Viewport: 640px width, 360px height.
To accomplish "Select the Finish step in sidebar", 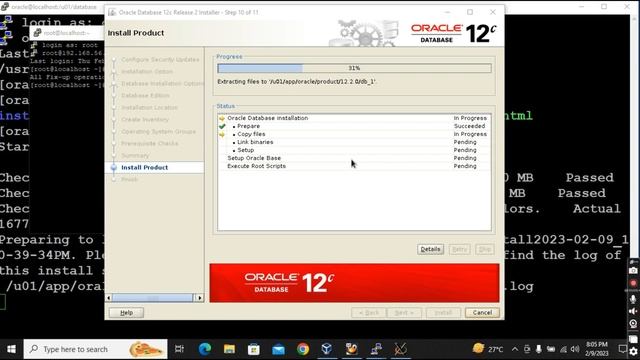I will tap(130, 180).
